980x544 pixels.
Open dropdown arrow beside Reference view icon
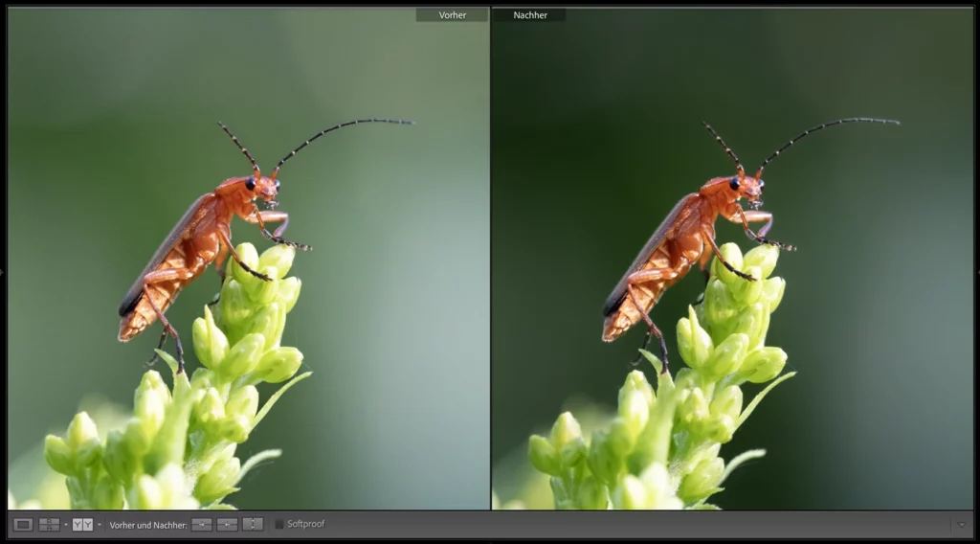pyautogui.click(x=65, y=525)
